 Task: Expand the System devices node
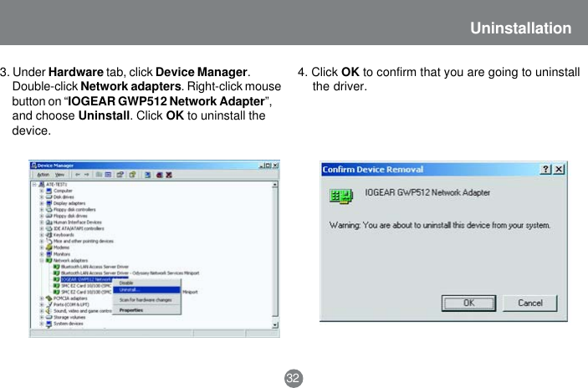coord(42,324)
